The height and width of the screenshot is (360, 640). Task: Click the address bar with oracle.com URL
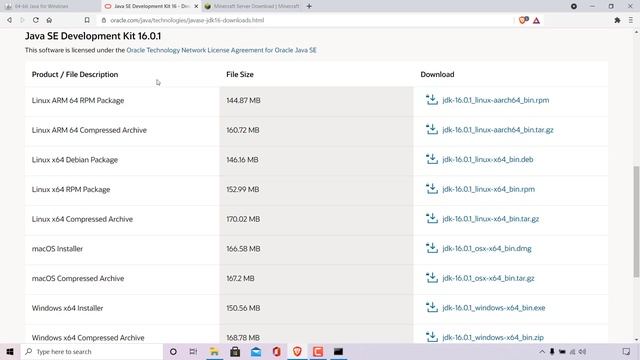(306, 20)
